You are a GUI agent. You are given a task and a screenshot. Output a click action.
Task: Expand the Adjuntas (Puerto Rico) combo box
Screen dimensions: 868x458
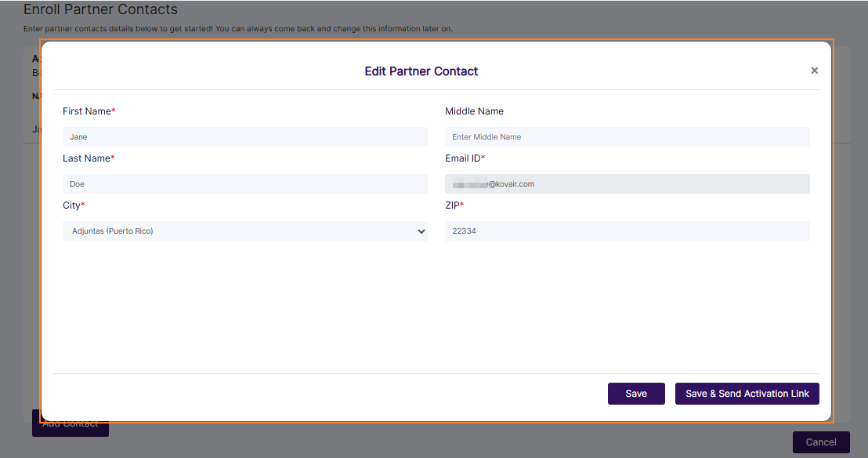pos(245,231)
